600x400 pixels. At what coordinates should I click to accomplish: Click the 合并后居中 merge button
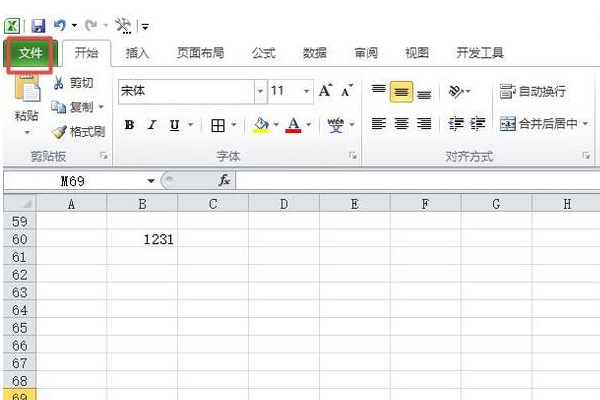point(539,124)
